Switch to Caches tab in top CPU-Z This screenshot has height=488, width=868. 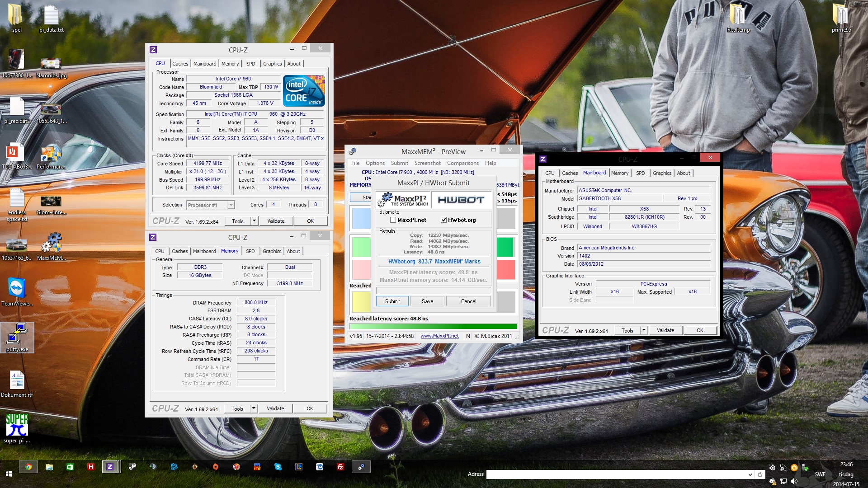click(180, 64)
